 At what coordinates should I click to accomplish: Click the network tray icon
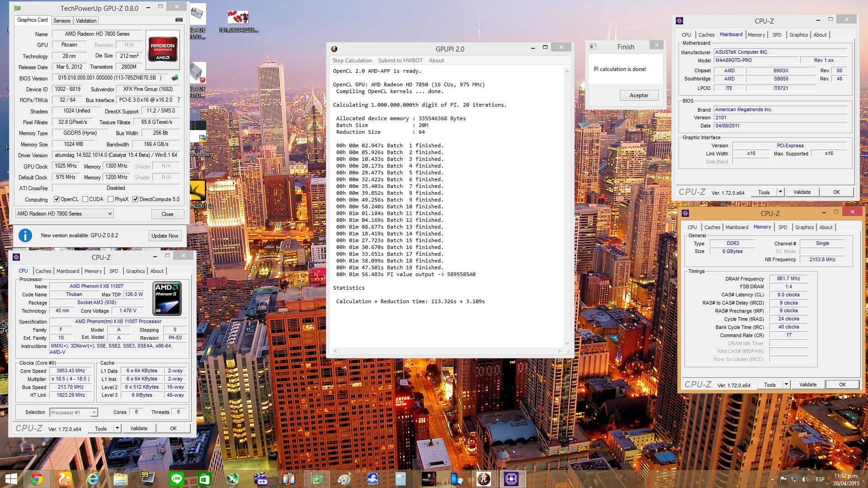coord(794,479)
